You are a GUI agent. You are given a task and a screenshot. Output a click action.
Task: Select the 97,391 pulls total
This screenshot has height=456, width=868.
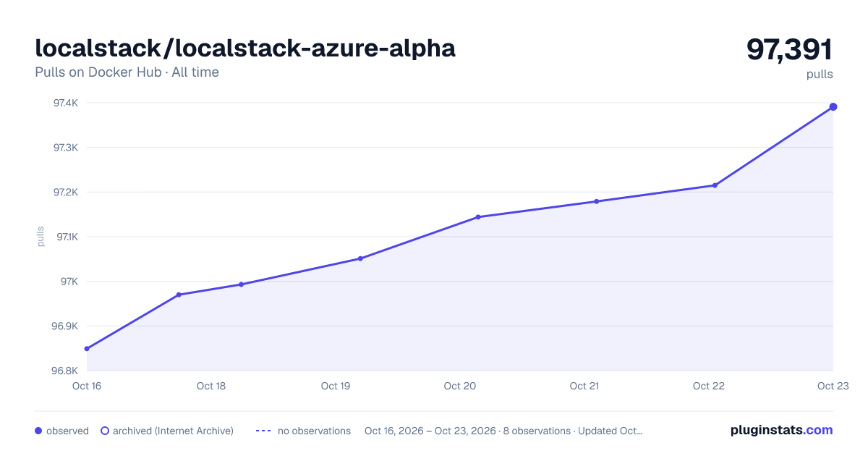[x=790, y=50]
